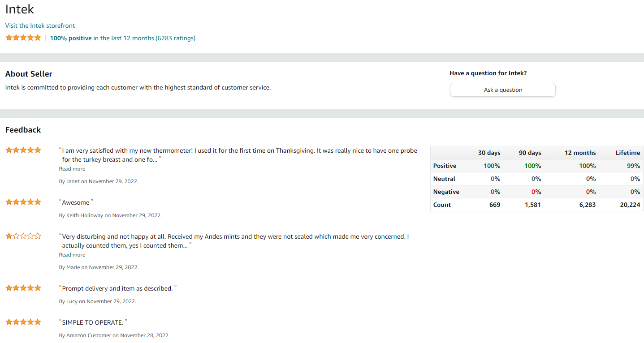Click the Positive row label in table
644x343 pixels.
(x=445, y=166)
